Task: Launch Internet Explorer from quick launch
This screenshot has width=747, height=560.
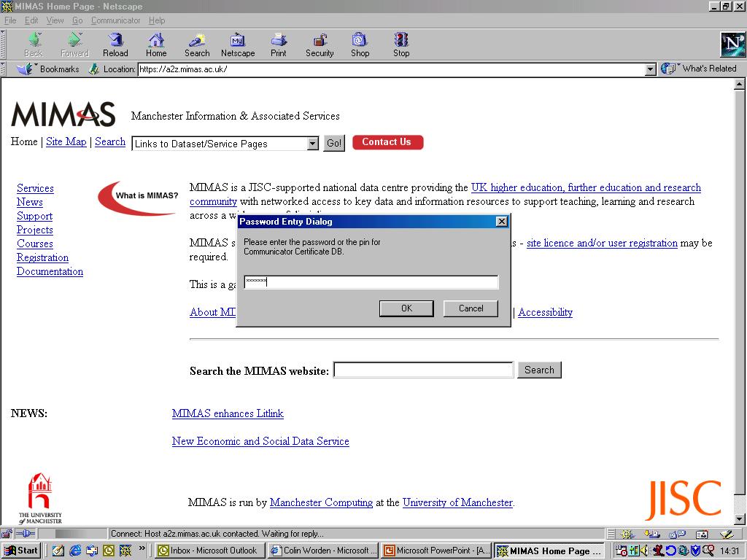Action: (x=75, y=551)
